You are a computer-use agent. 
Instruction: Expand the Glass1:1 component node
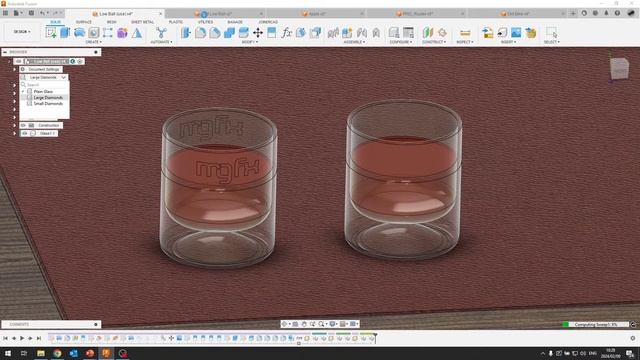coord(15,133)
